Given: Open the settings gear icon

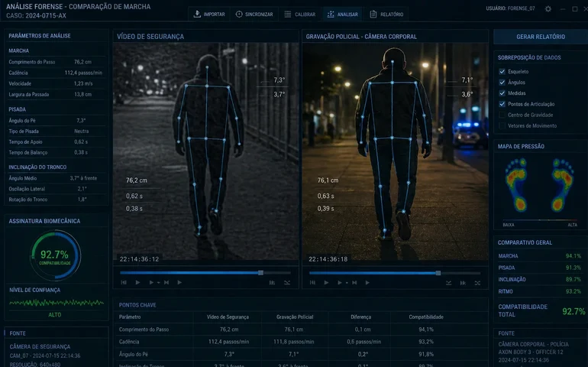Looking at the screenshot, I should [548, 9].
